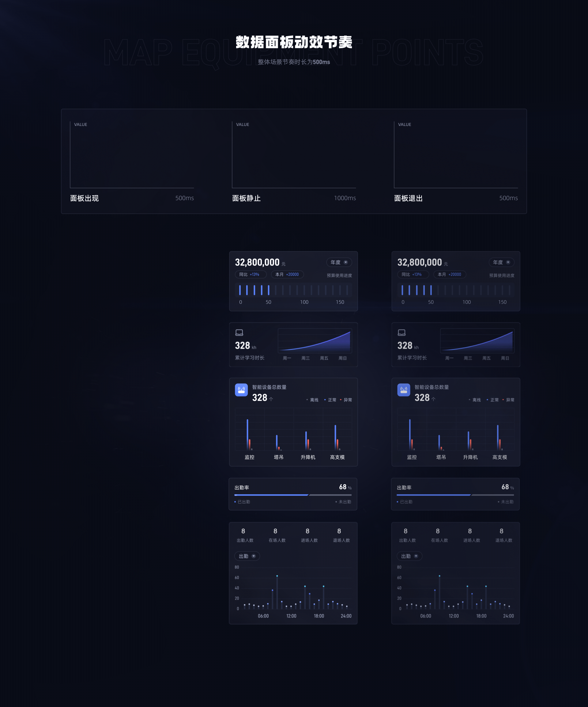This screenshot has width=588, height=707.
Task: Open the 年度 dropdown in the left budget card
Action: click(339, 262)
